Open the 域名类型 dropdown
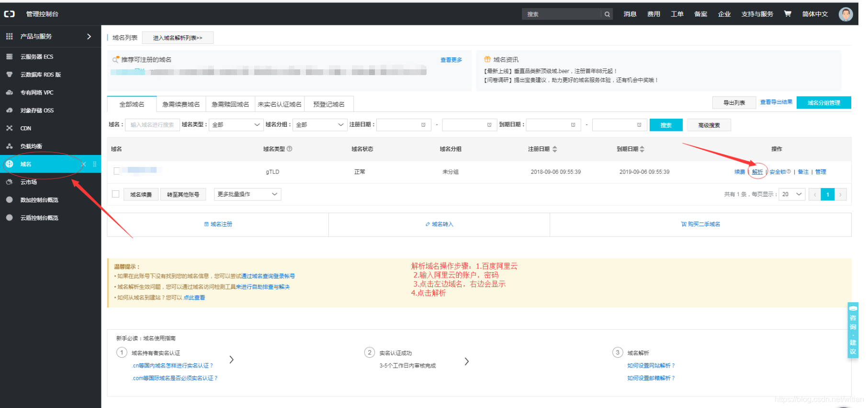 tap(236, 125)
